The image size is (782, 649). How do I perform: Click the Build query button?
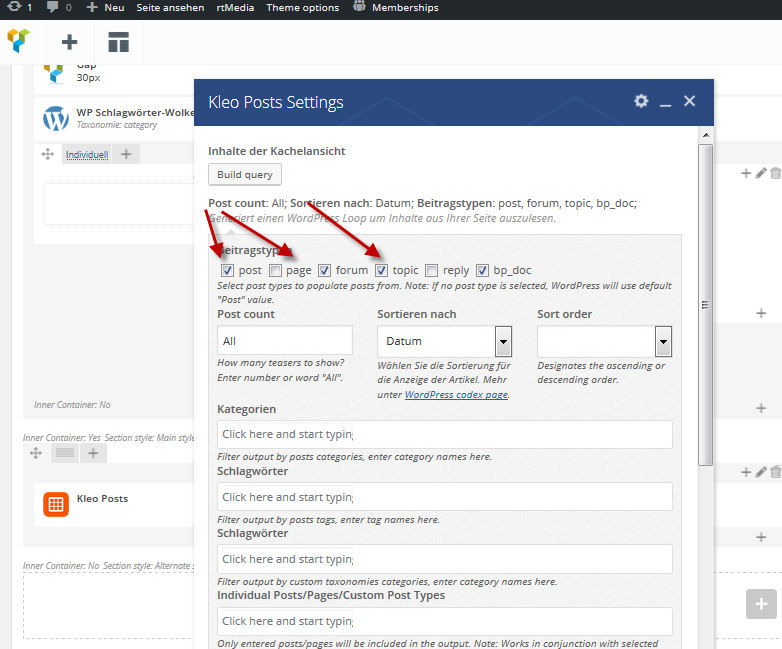coord(245,175)
